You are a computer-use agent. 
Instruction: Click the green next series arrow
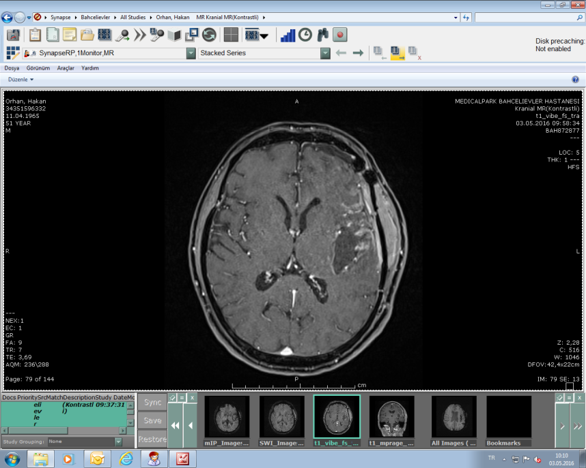[358, 53]
